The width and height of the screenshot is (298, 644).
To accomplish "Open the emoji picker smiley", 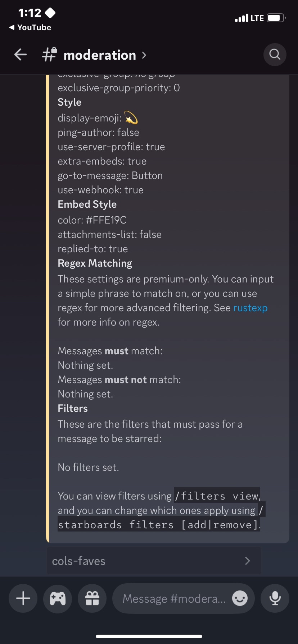I will click(240, 598).
